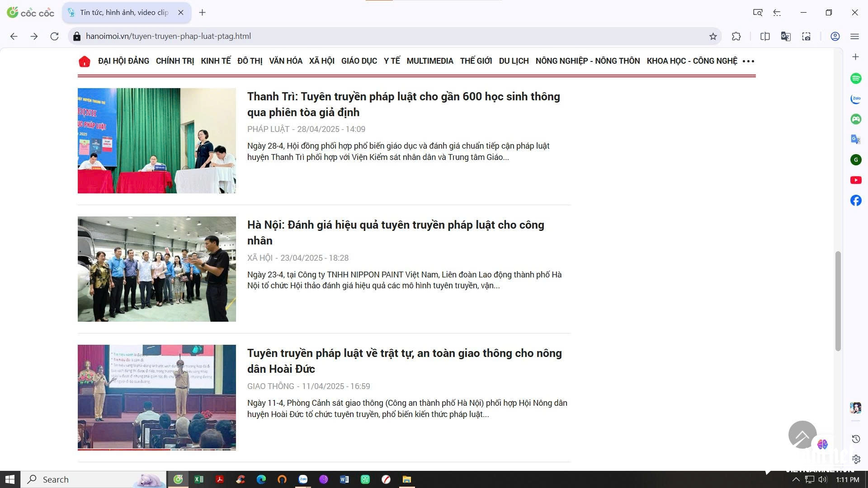Go to the THẾ GIỚI section
868x488 pixels.
click(x=476, y=61)
